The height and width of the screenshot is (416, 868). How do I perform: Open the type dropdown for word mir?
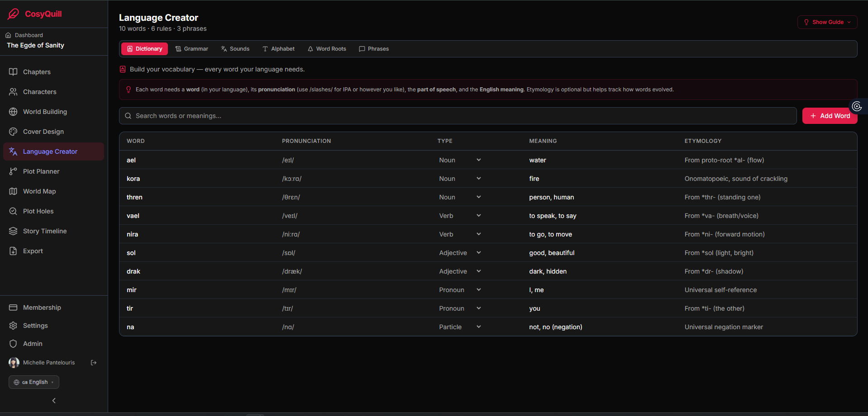[x=460, y=290]
